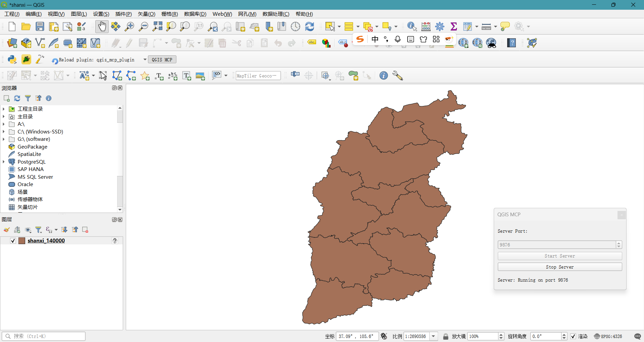Toggle visibility of the shanxi_140000 layer
The width and height of the screenshot is (644, 342).
pyautogui.click(x=13, y=240)
